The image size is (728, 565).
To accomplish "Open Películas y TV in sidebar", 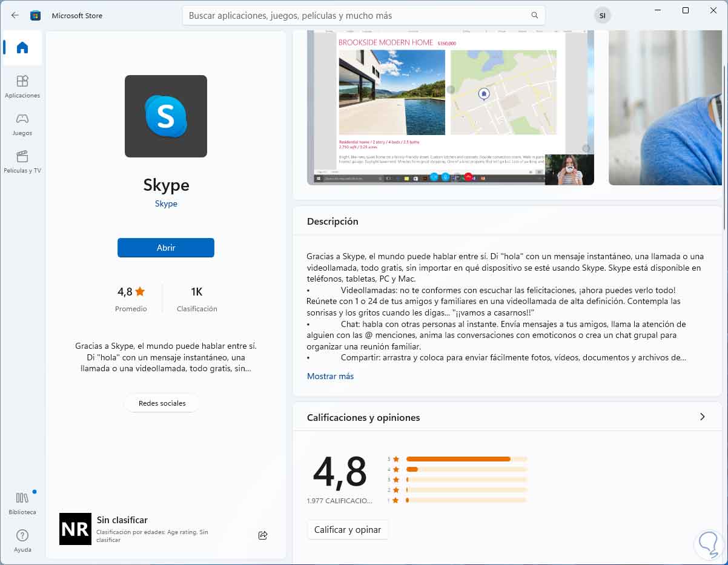I will 22,162.
